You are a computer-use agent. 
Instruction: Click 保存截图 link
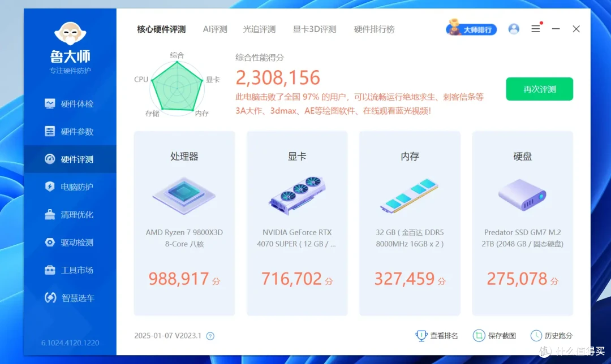pos(502,336)
